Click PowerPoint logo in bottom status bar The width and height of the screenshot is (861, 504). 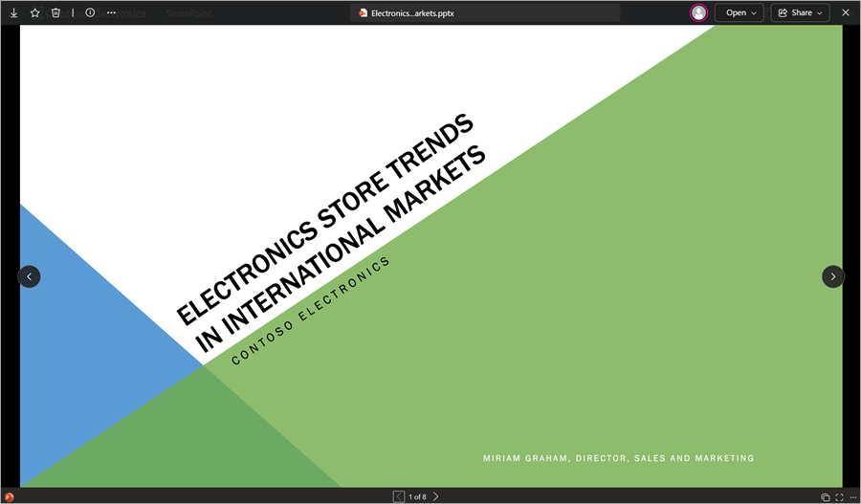[9, 497]
